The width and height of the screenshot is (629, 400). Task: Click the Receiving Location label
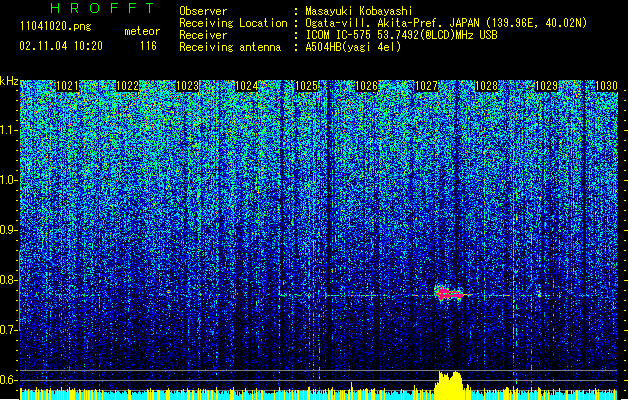pos(233,23)
